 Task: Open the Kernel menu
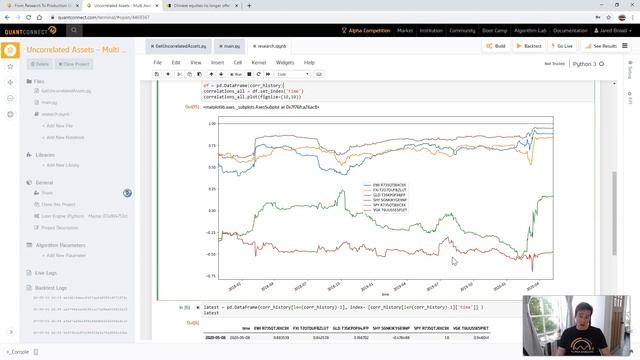pos(259,62)
